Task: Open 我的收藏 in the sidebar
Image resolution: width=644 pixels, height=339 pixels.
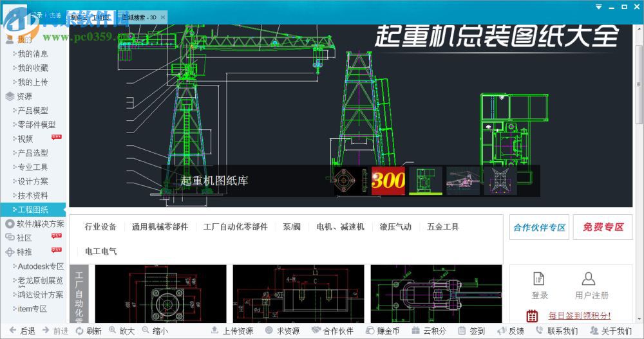Action: (x=33, y=68)
